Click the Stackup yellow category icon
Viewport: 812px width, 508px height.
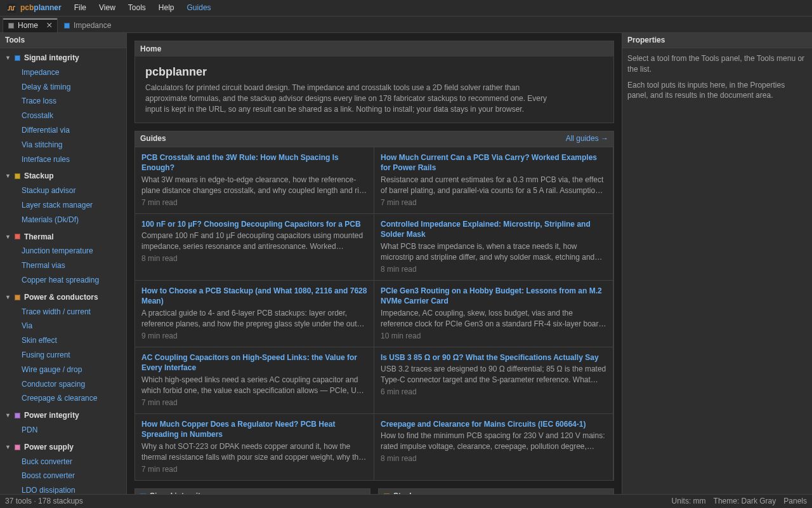click(x=18, y=176)
